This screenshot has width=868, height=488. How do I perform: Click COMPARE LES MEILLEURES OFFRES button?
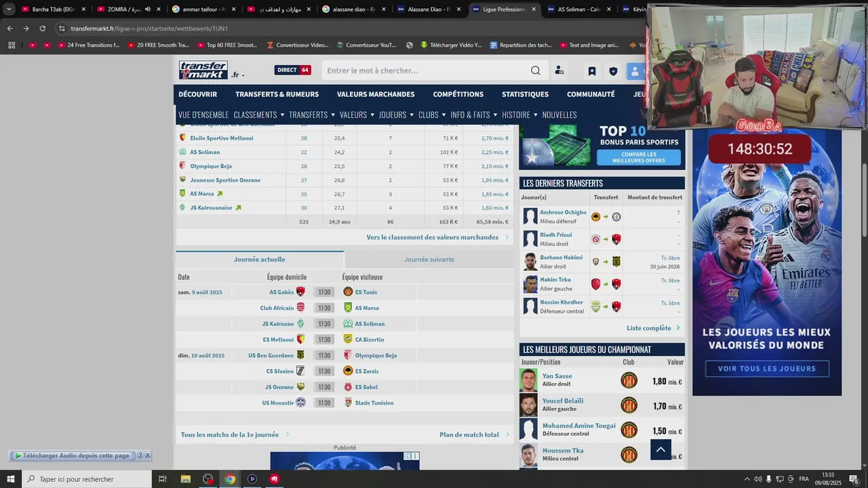click(x=639, y=157)
